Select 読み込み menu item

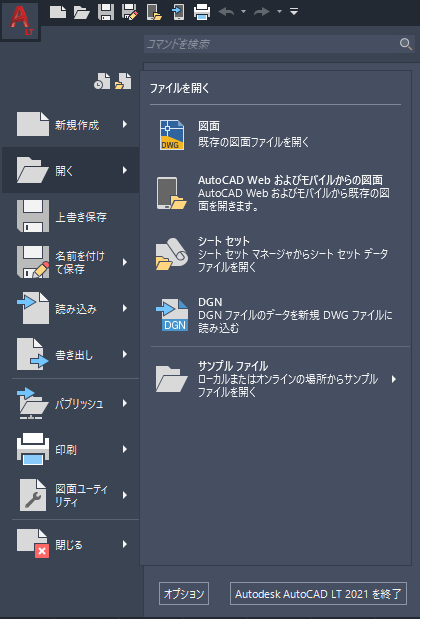tap(71, 308)
